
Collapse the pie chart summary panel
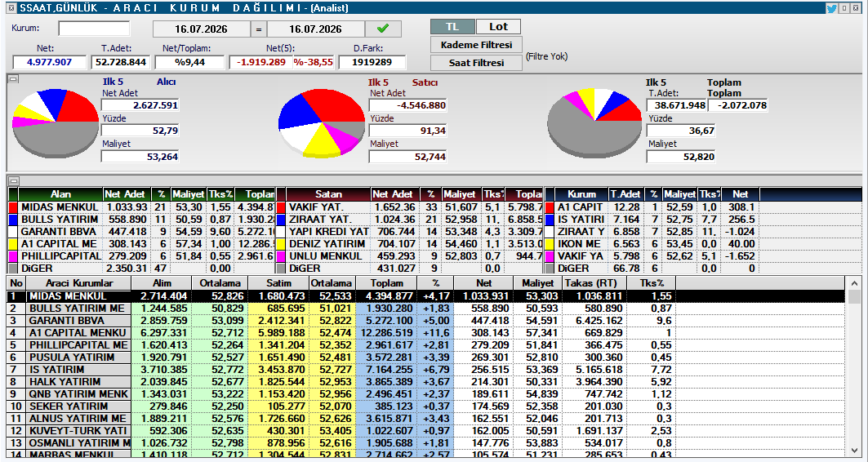coord(13,79)
